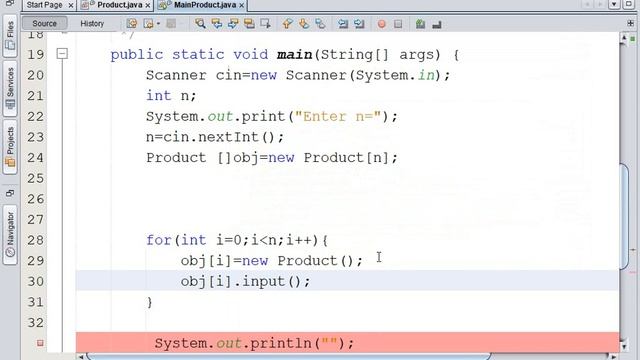The width and height of the screenshot is (640, 360).
Task: Collapse the main method code fold
Action: coord(62,53)
